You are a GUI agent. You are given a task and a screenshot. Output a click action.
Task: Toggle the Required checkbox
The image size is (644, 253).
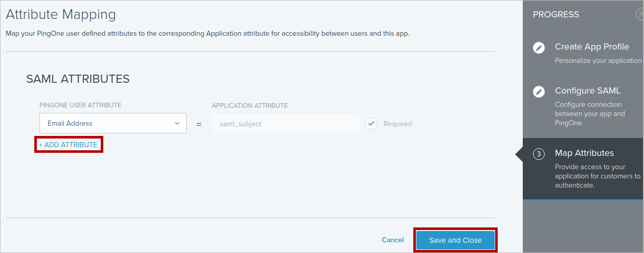(371, 124)
